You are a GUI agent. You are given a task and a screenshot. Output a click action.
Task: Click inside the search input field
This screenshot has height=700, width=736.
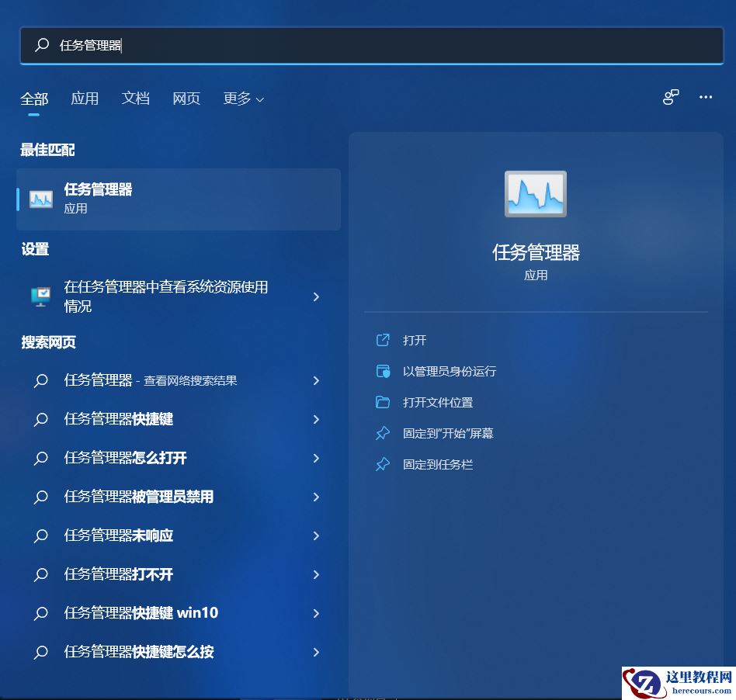pos(233,45)
